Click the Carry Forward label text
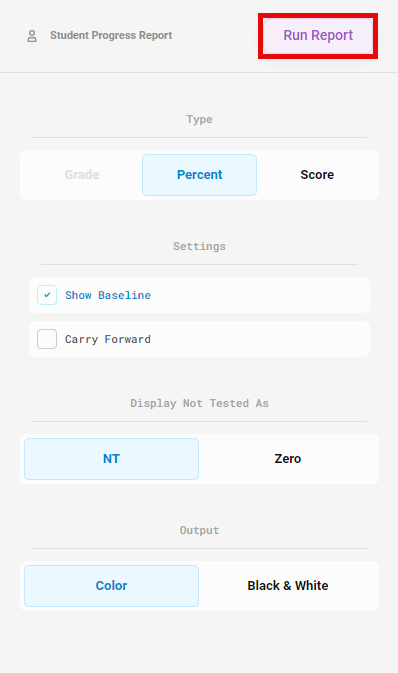Screen dimensions: 398x673 point(108,339)
